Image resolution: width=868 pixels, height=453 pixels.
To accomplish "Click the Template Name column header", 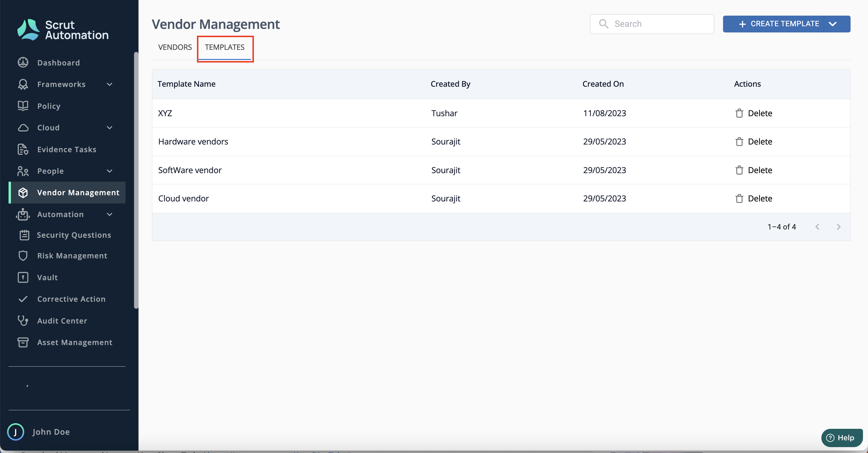I will click(186, 84).
